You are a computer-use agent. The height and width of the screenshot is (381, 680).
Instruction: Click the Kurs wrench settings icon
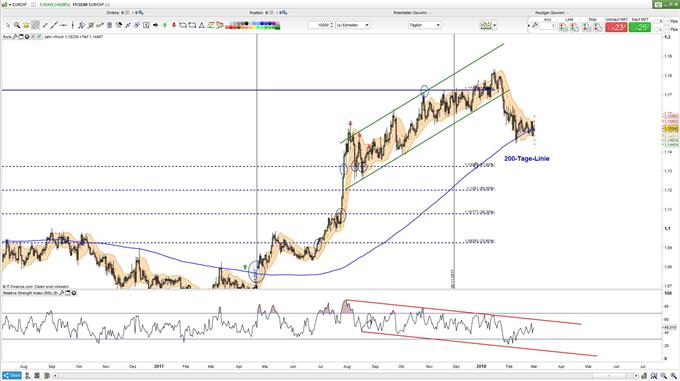click(15, 37)
